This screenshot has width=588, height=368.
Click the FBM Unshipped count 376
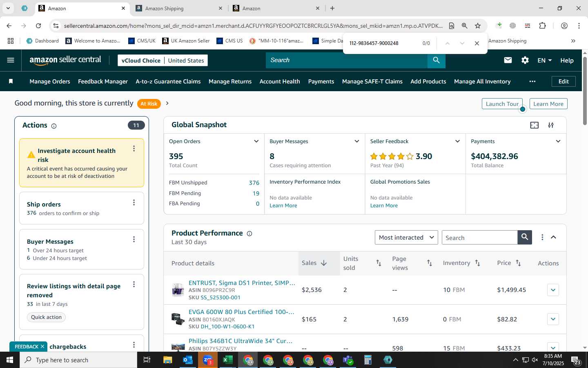254,183
